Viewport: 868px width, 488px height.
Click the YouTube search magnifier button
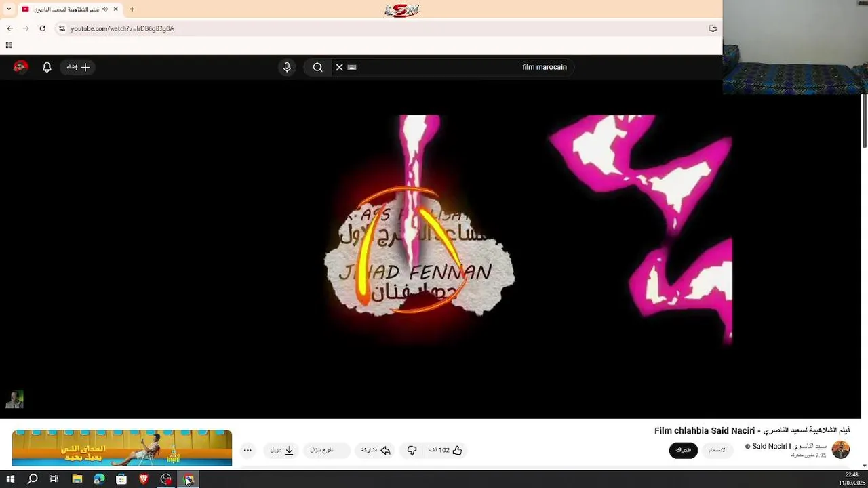(x=317, y=67)
